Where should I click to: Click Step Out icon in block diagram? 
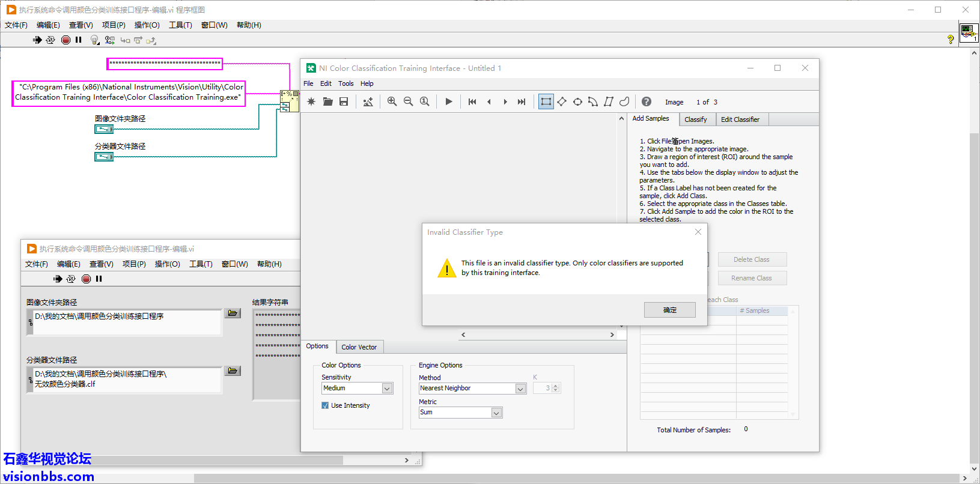click(151, 40)
